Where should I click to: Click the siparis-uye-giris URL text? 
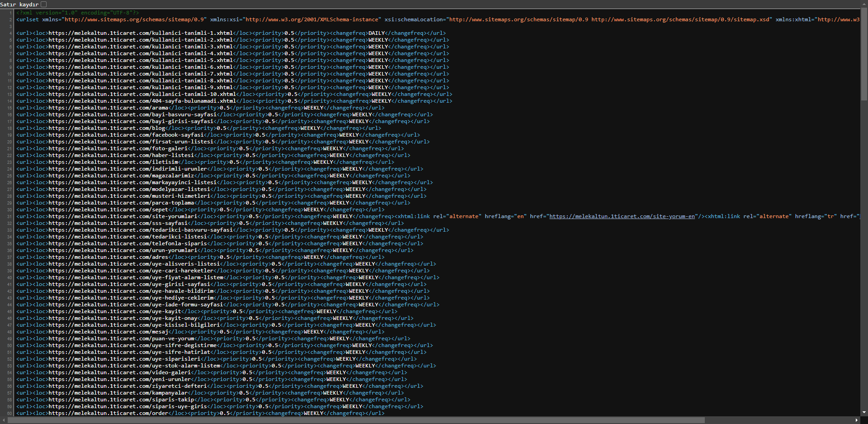[x=127, y=406]
